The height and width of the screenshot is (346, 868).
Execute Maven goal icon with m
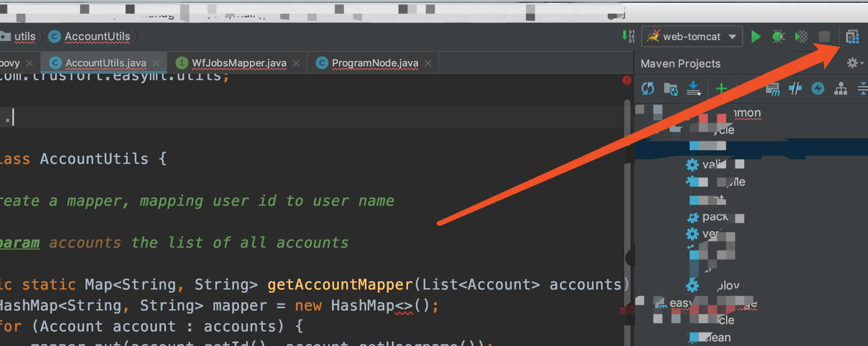[773, 88]
